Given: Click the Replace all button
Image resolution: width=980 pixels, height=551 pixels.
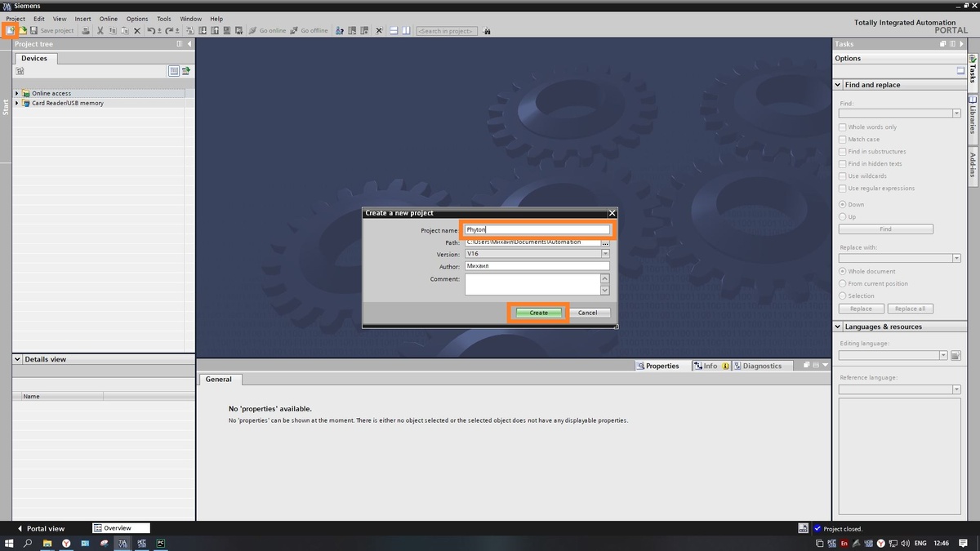Looking at the screenshot, I should click(x=910, y=309).
